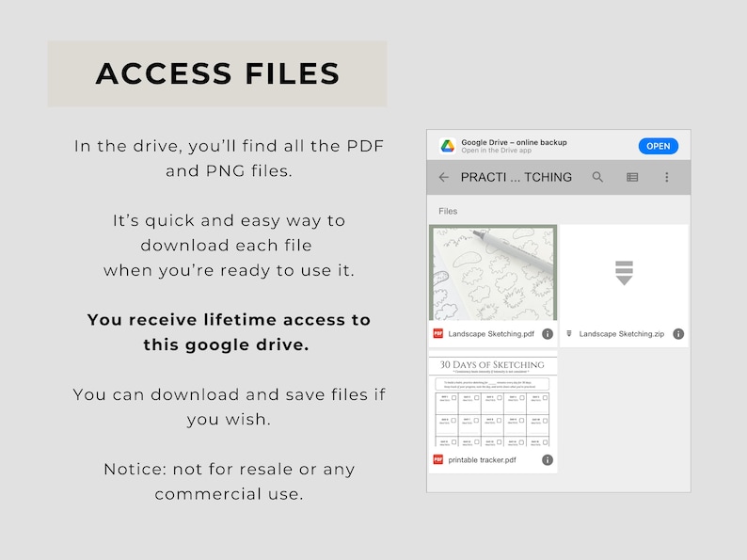Click the PDF icon beside Landscape Sketching.pdf
Viewport: 747px width, 560px height.
437,333
